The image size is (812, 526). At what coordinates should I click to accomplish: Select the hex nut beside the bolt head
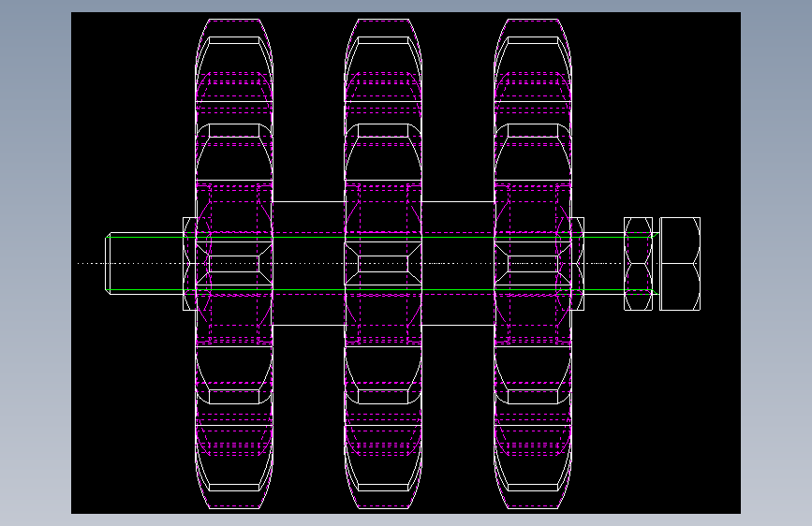pyautogui.click(x=638, y=264)
